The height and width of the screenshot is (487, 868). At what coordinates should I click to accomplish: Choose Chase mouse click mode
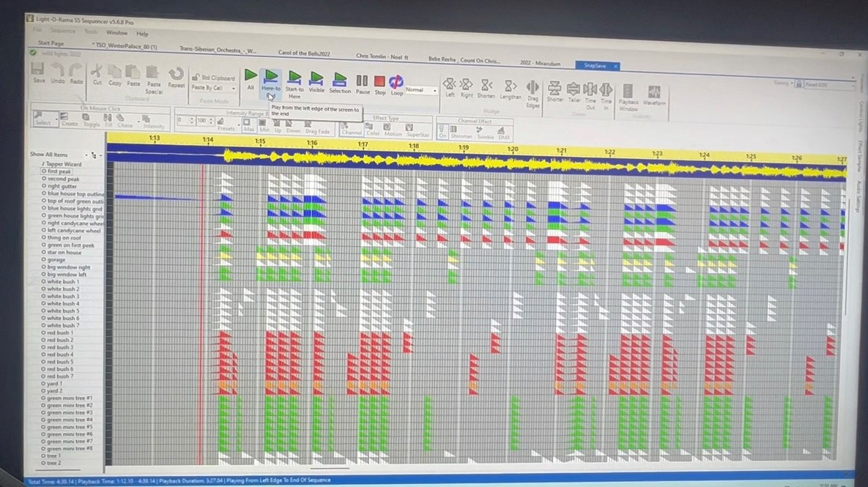(125, 121)
